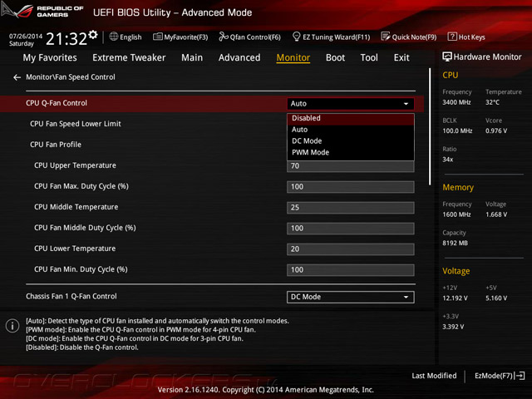Select DC Mode in dropdown list

tap(351, 141)
